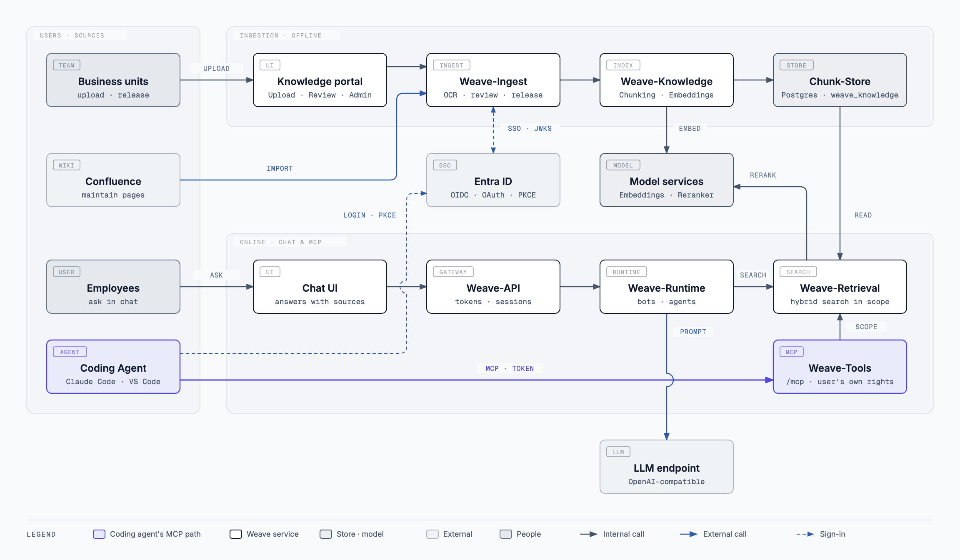This screenshot has width=960, height=560.
Task: Click the External legend swatch
Action: tap(432, 534)
